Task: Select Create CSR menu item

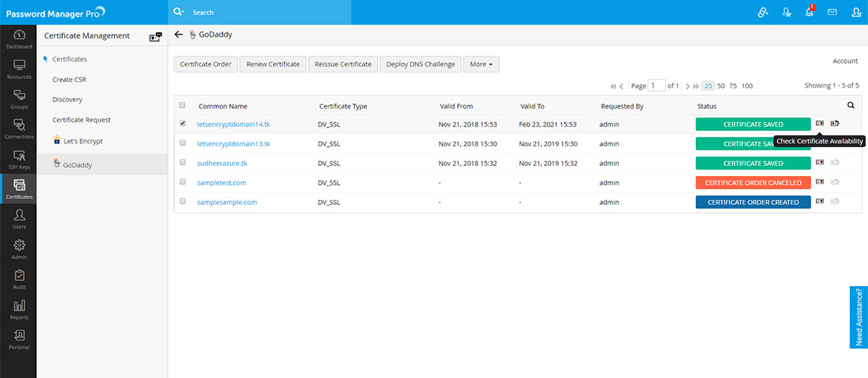Action: [x=69, y=80]
